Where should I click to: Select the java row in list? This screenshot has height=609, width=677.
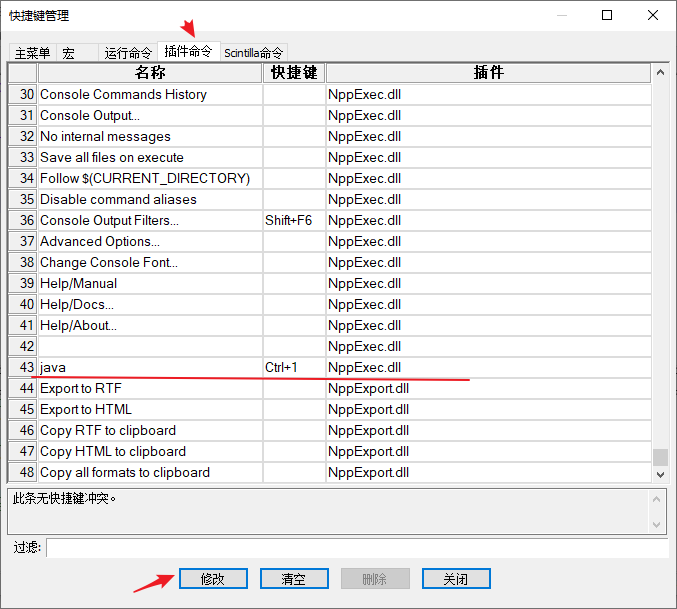(x=150, y=368)
